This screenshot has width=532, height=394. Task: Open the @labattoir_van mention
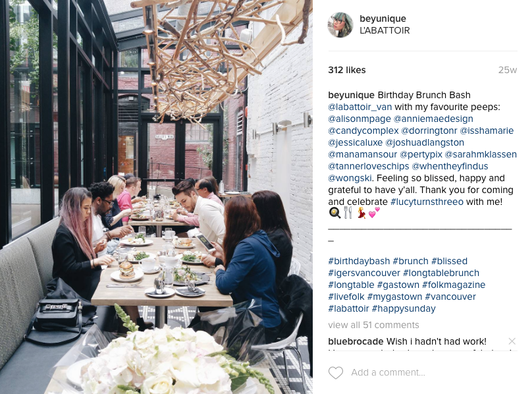tap(360, 107)
